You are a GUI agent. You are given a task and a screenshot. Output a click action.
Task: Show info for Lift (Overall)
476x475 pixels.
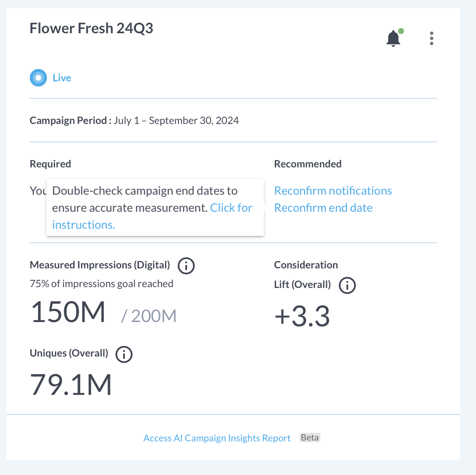347,285
